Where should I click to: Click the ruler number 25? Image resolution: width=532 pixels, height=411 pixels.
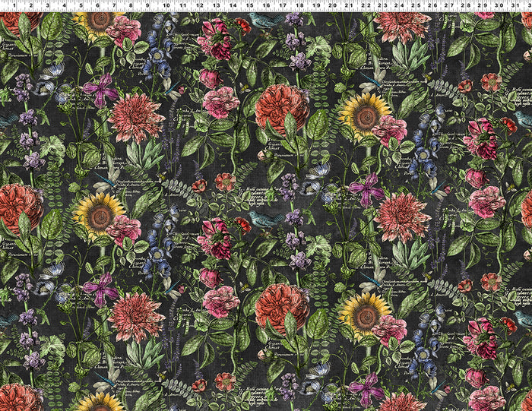pos(416,5)
